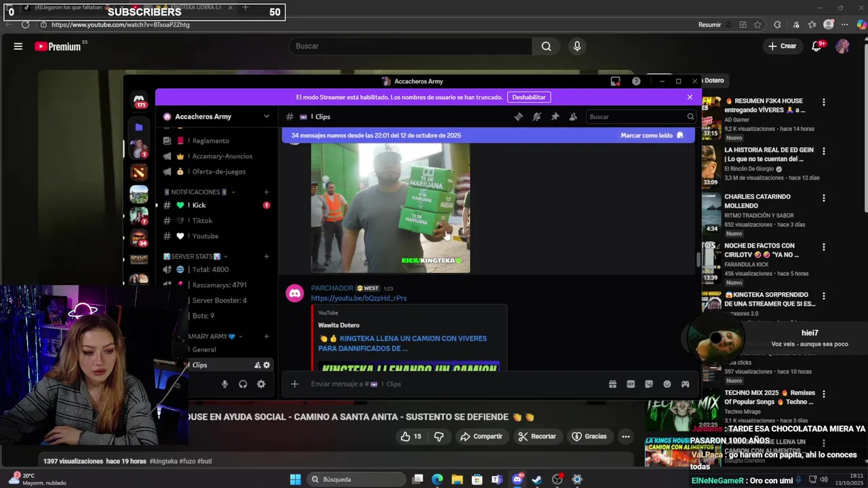Viewport: 868px width, 488px height.
Task: Click the Discord help question-mark icon
Action: point(636,81)
